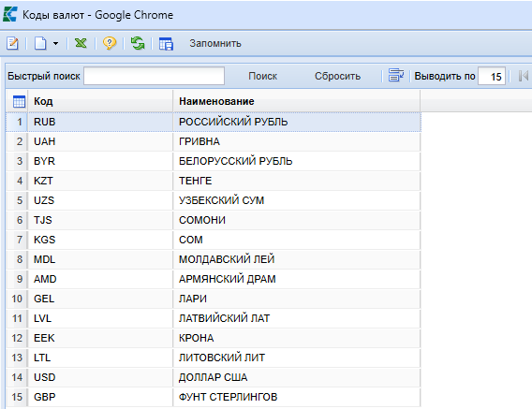
Task: Sort by the Код column header
Action: click(x=101, y=101)
